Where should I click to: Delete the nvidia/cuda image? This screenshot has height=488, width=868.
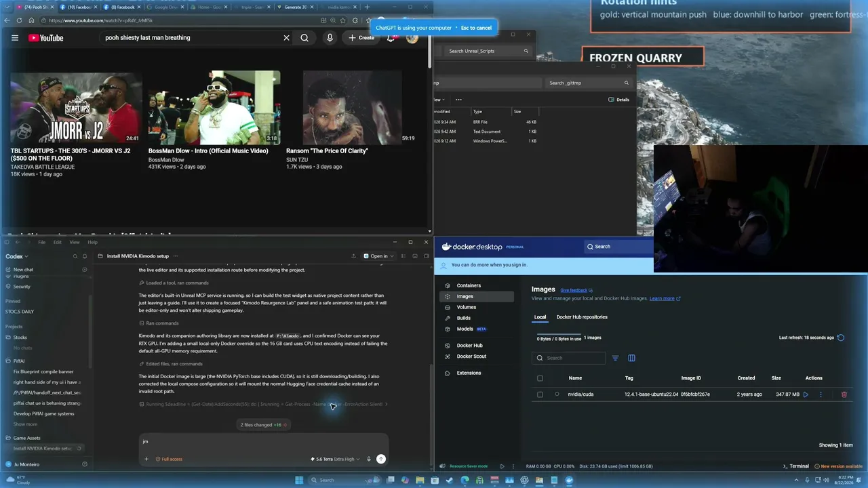pos(844,394)
